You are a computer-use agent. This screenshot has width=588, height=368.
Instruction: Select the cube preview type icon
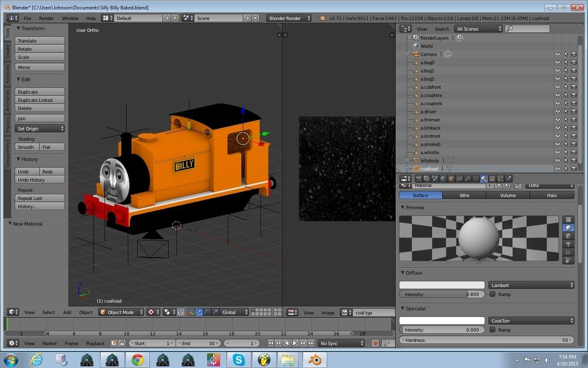568,236
